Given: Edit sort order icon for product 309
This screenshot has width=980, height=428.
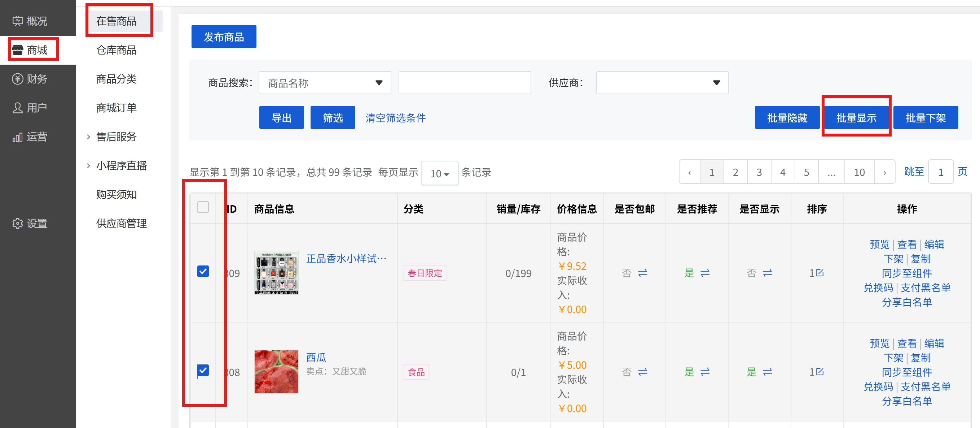Looking at the screenshot, I should (x=820, y=273).
